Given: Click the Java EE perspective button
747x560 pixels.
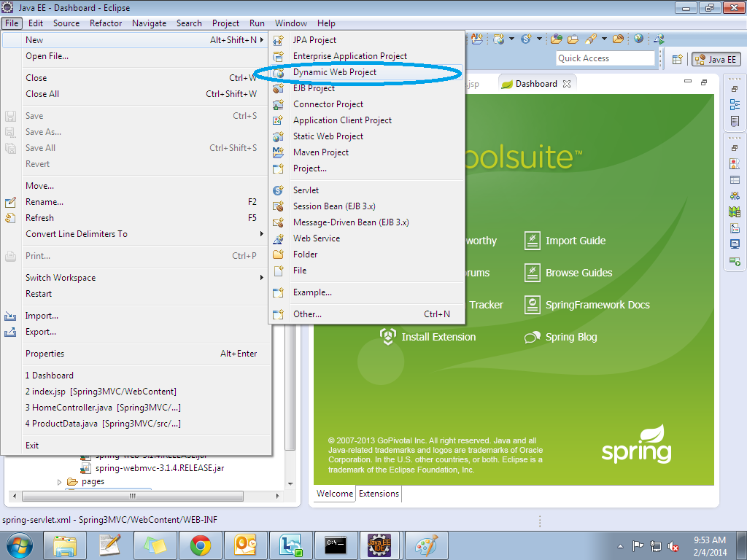Looking at the screenshot, I should pyautogui.click(x=716, y=60).
